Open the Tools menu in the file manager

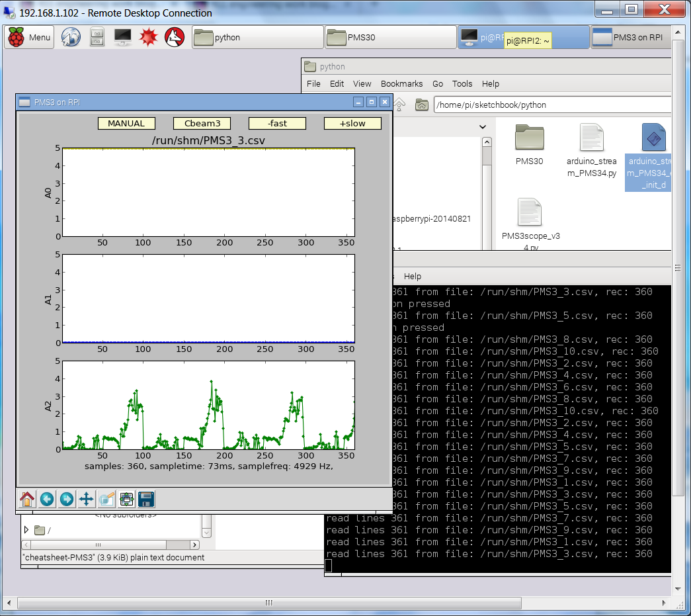click(462, 84)
